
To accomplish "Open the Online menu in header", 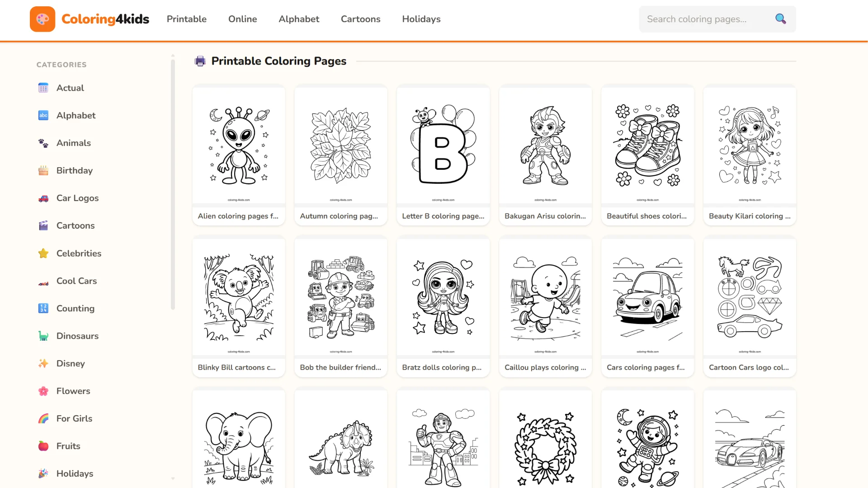I will coord(243,19).
